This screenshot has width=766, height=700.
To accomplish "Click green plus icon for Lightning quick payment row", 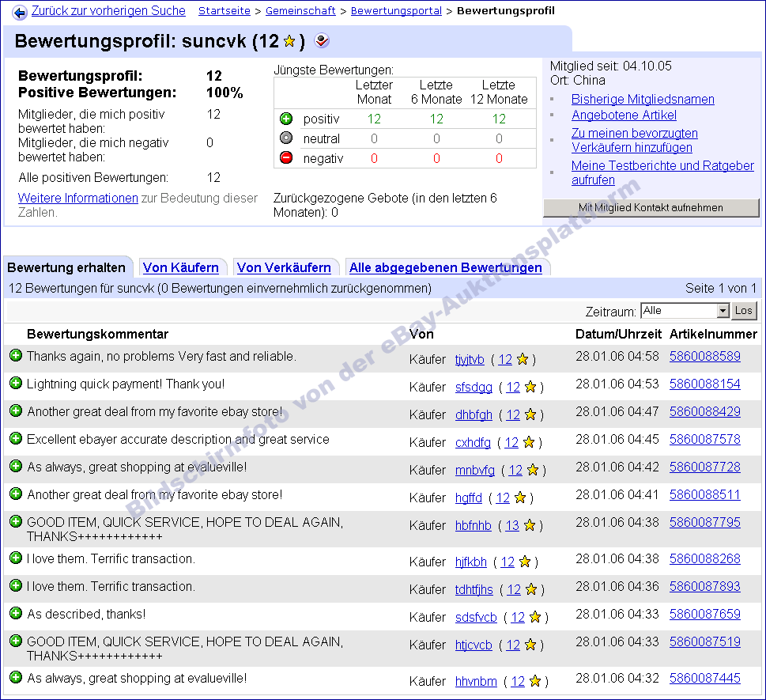I will [16, 384].
